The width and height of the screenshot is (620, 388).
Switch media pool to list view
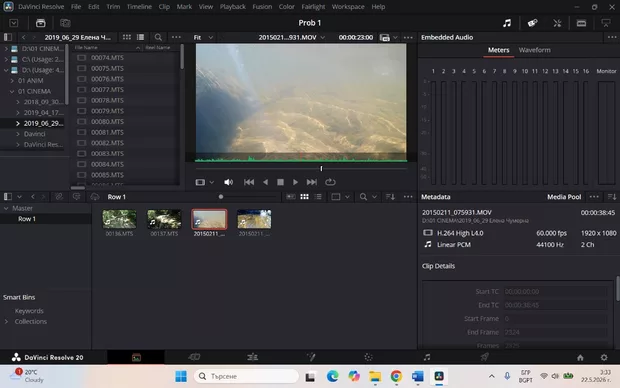pos(318,197)
